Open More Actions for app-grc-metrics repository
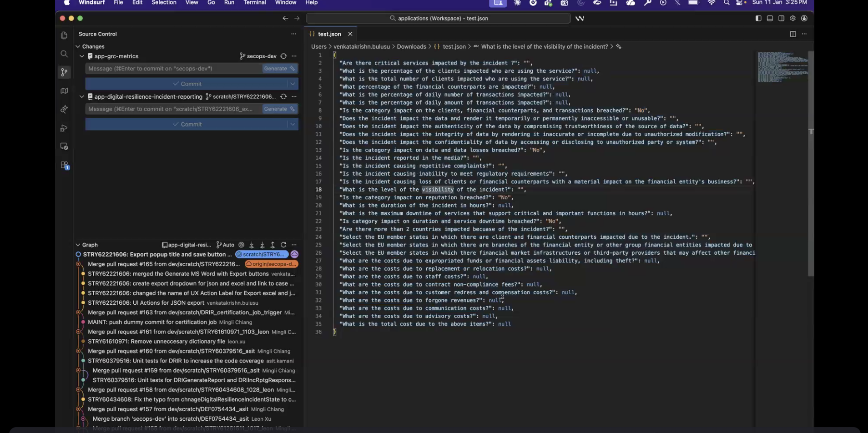This screenshot has height=433, width=868. tap(294, 56)
